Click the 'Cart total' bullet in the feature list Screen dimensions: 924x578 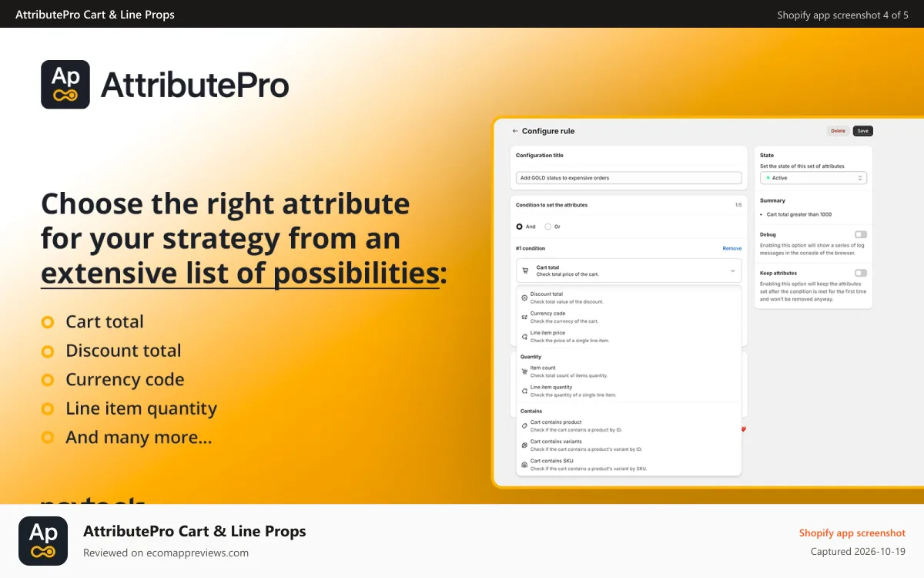pos(105,321)
